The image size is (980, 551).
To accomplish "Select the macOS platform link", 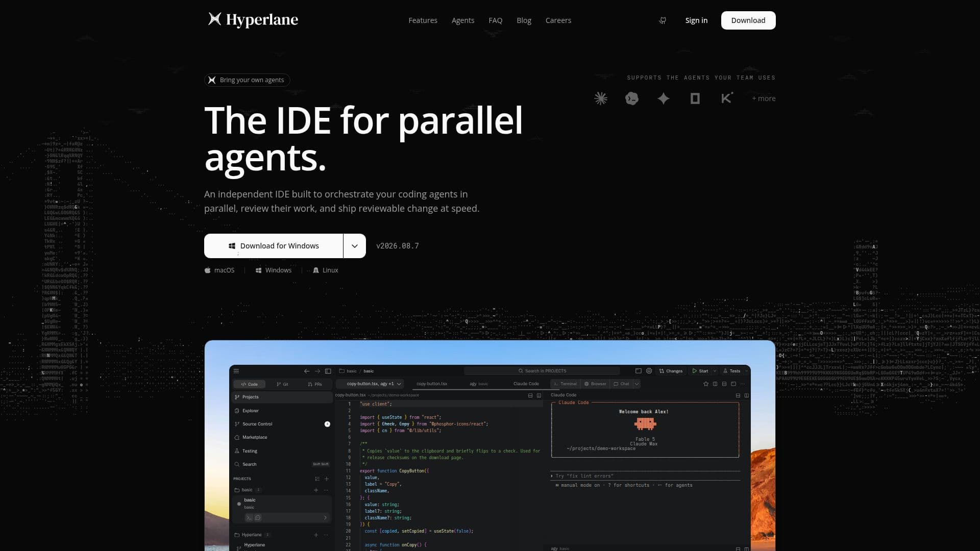I will pos(219,270).
